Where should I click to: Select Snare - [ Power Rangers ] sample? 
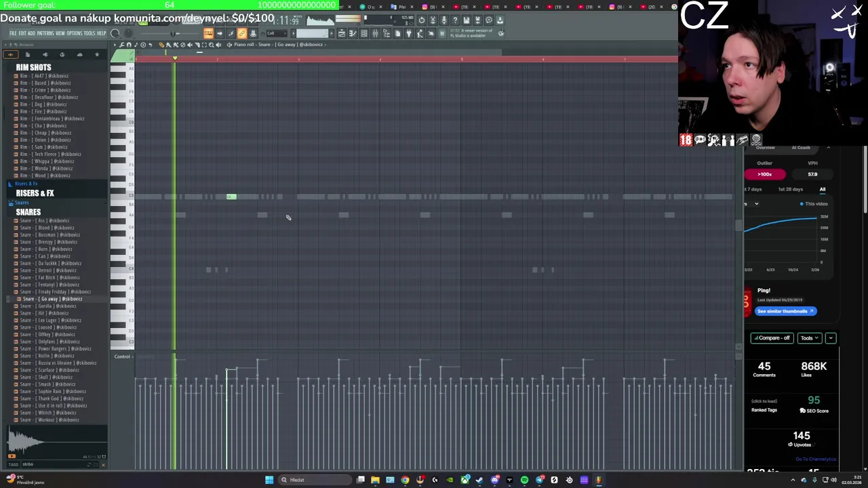(x=55, y=348)
